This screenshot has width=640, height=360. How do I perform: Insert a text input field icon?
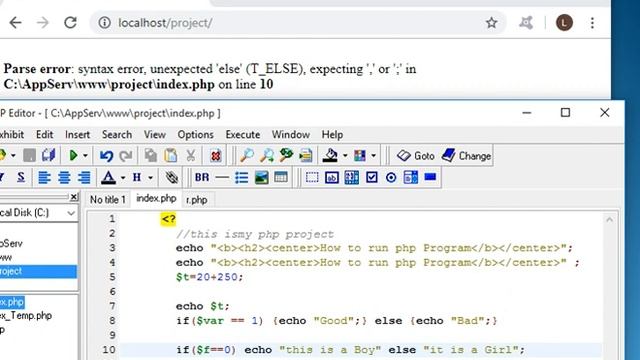point(332,177)
